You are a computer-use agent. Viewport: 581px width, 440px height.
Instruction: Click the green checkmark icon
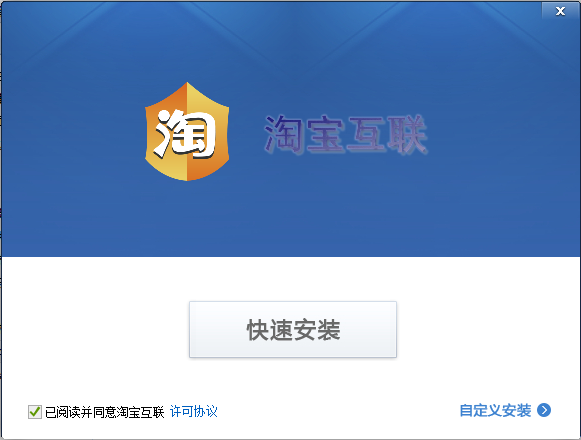pos(35,411)
